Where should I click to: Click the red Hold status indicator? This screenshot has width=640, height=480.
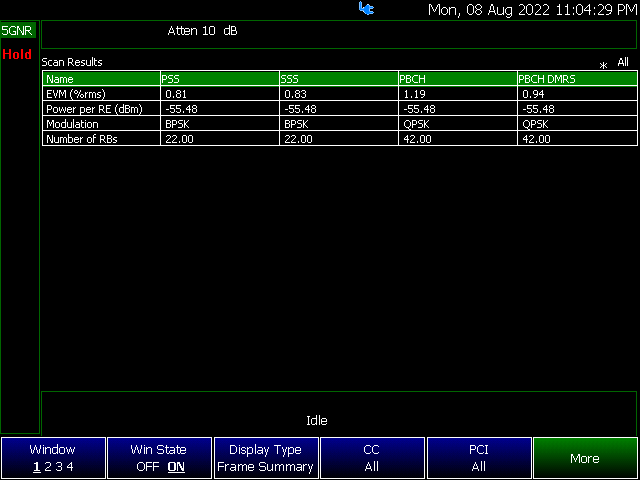(x=17, y=54)
